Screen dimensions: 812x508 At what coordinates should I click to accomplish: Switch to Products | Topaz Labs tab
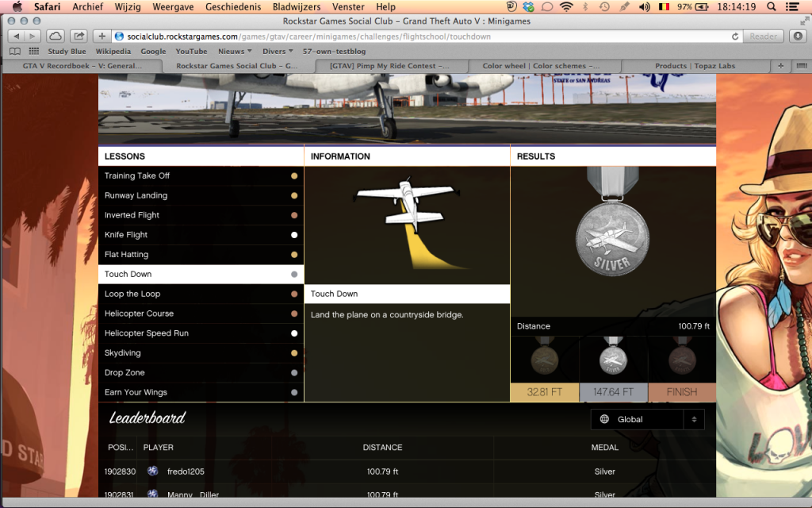[x=695, y=66]
